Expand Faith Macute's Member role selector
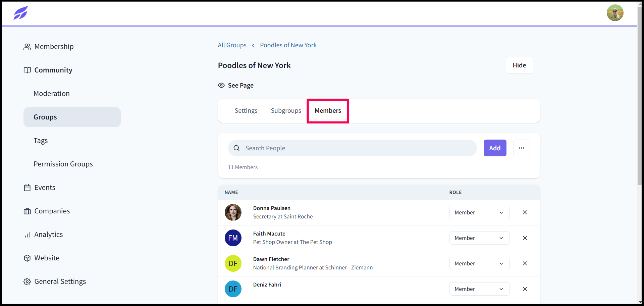 (479, 238)
